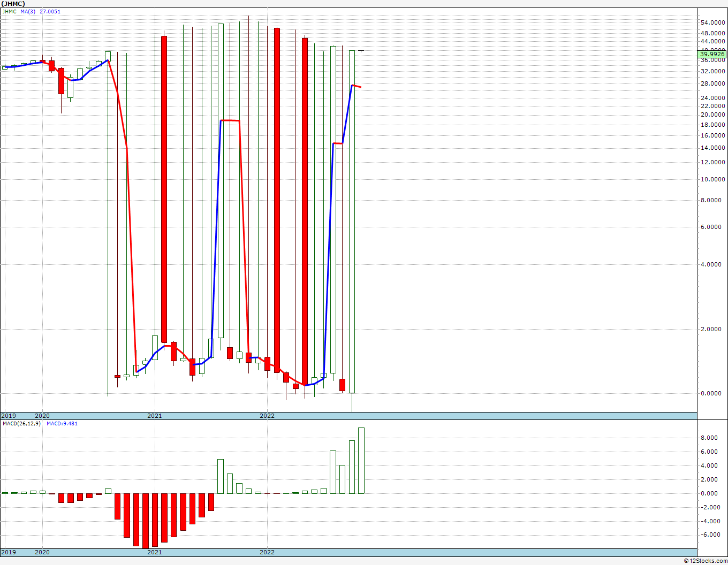The height and width of the screenshot is (565, 728).
Task: Click the green JHMC series legend label
Action: coord(10,11)
